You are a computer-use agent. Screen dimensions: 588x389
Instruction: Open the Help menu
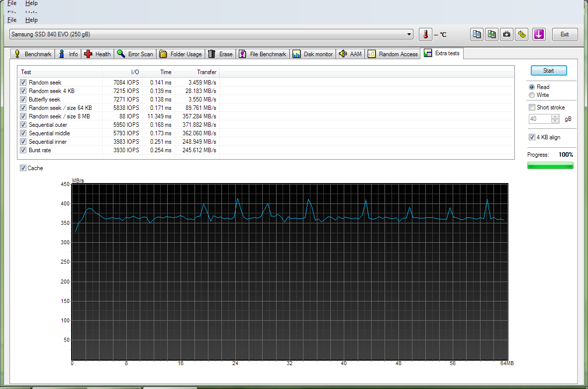(31, 20)
